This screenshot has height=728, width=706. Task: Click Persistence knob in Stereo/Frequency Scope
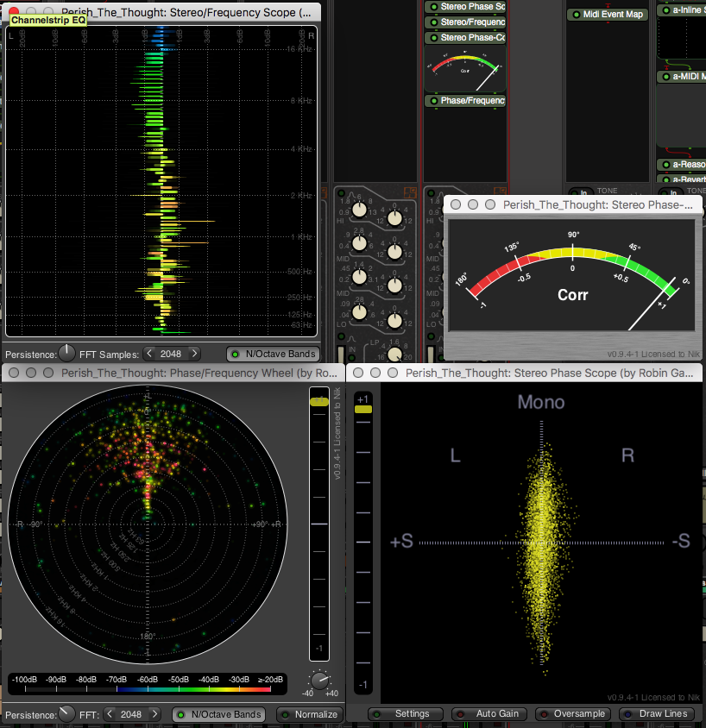pyautogui.click(x=66, y=353)
